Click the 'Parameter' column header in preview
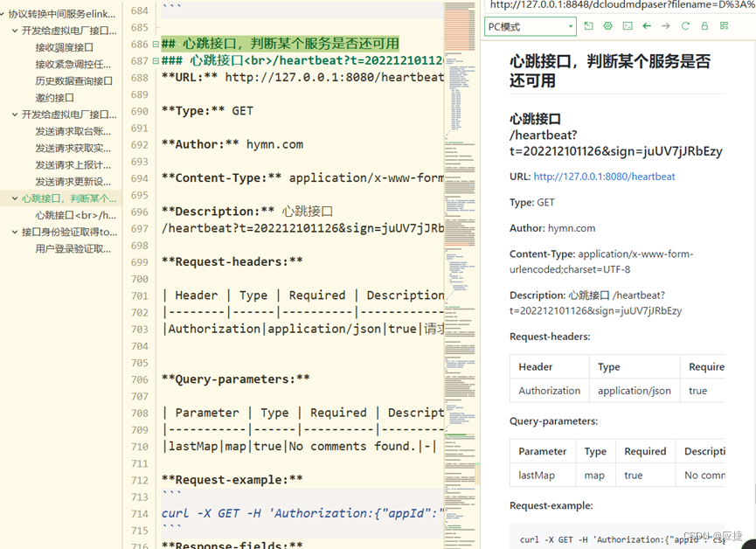Viewport: 756px width, 549px height. [543, 451]
